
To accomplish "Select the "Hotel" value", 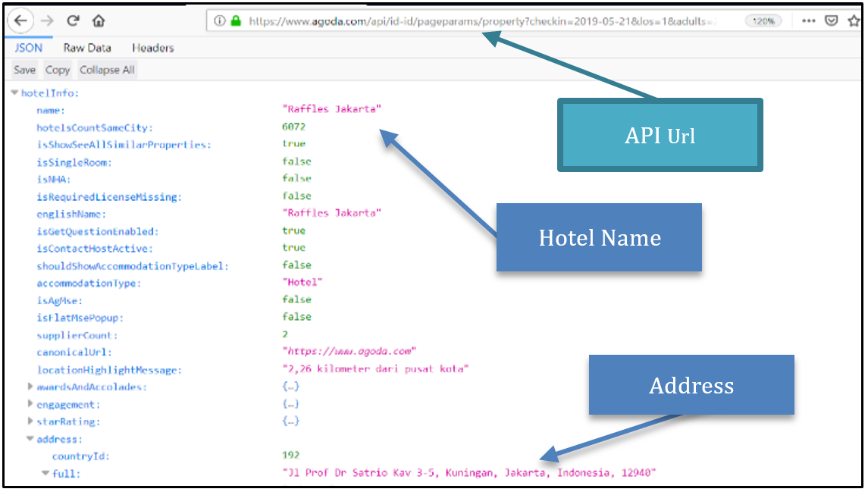I will pyautogui.click(x=302, y=282).
